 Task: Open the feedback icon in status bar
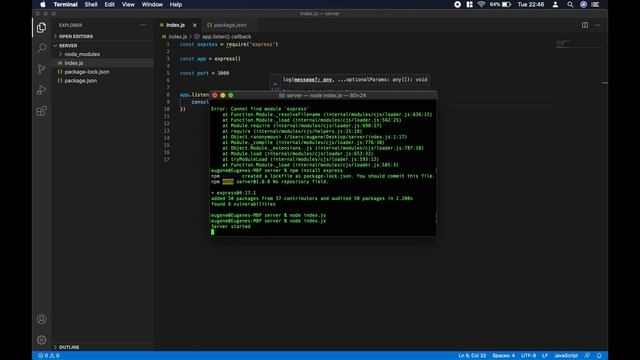click(587, 356)
